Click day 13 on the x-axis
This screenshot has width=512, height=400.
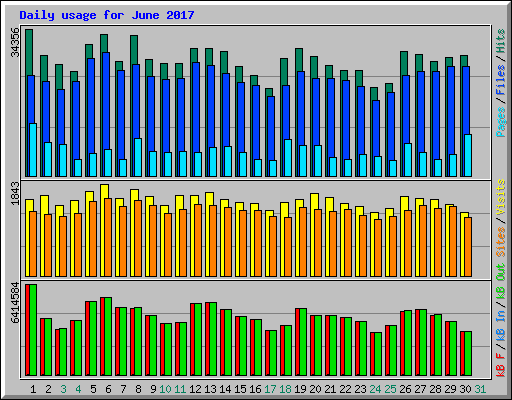coord(210,389)
